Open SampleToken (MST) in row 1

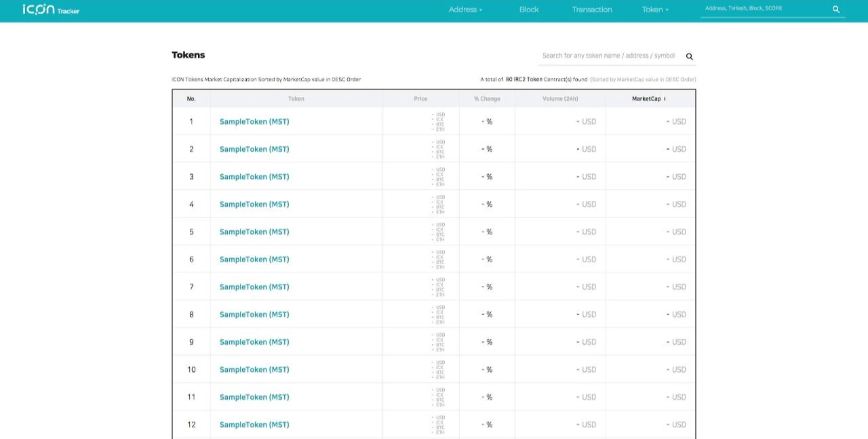click(x=254, y=122)
